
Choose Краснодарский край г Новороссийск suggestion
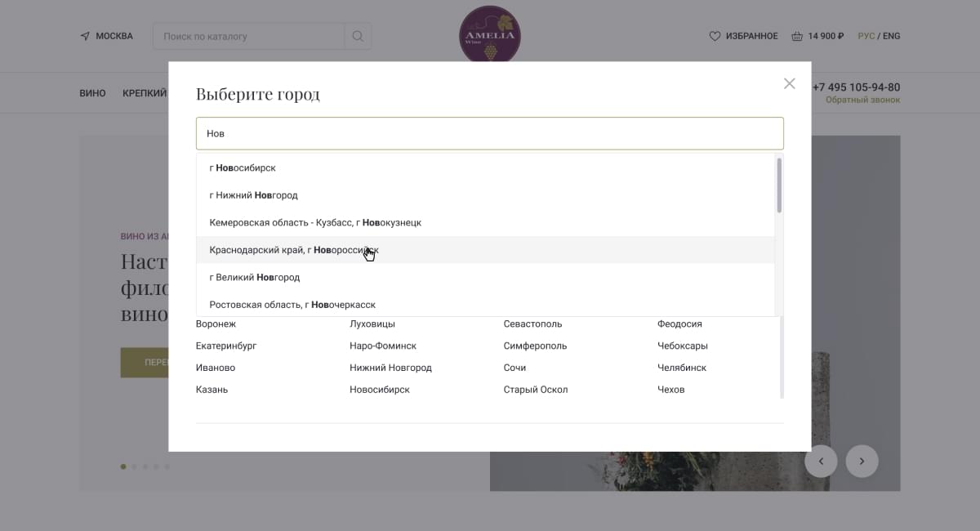485,250
